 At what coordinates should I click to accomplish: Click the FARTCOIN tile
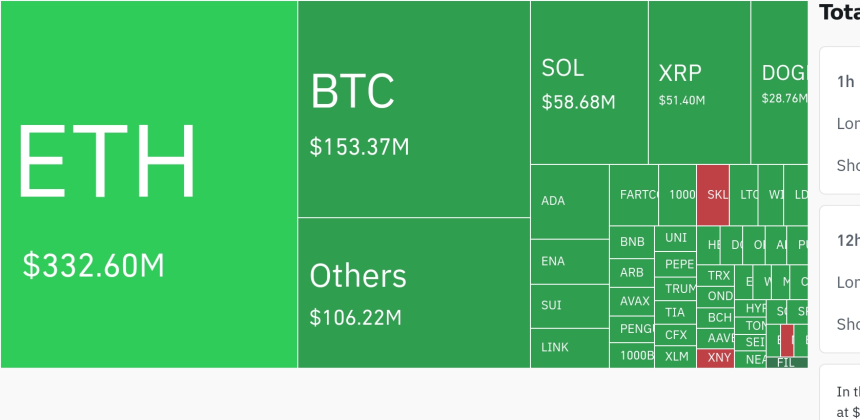[x=634, y=195]
